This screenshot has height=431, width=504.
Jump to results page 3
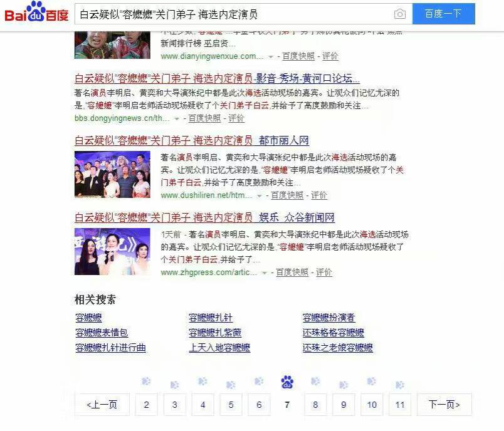pyautogui.click(x=174, y=405)
